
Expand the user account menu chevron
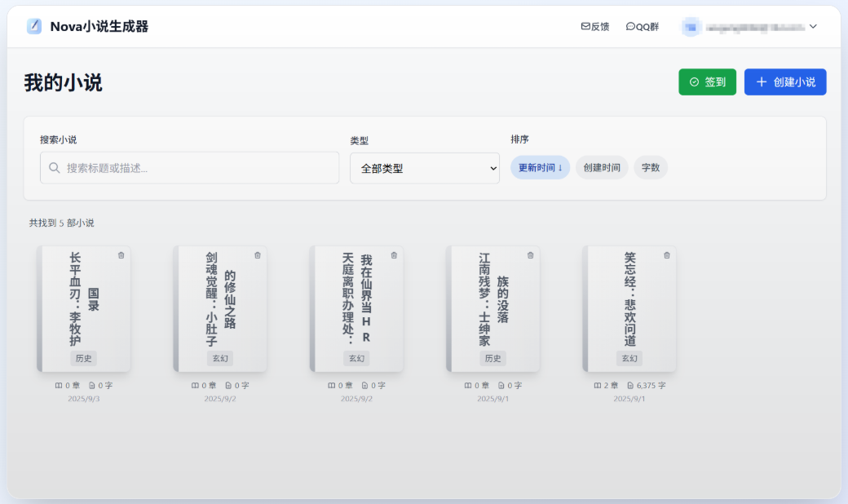coord(813,27)
